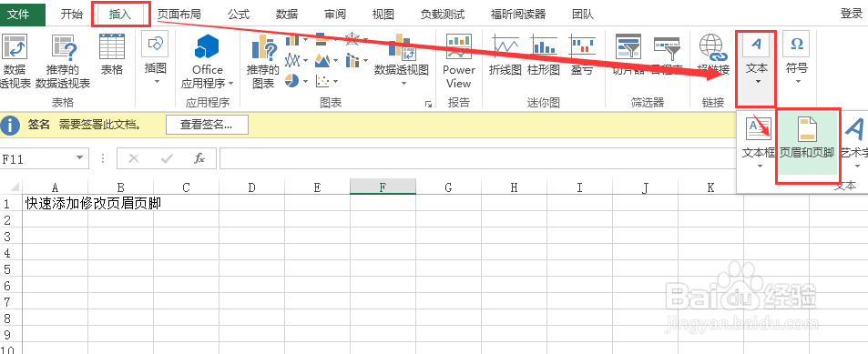Click the cancel entry X button
This screenshot has height=354, width=868.
pyautogui.click(x=133, y=158)
